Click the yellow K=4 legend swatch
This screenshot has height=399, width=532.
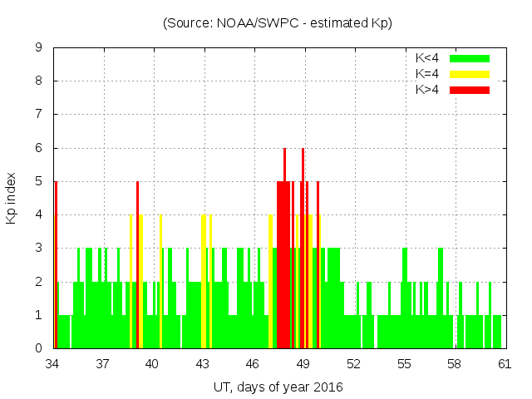pos(470,74)
